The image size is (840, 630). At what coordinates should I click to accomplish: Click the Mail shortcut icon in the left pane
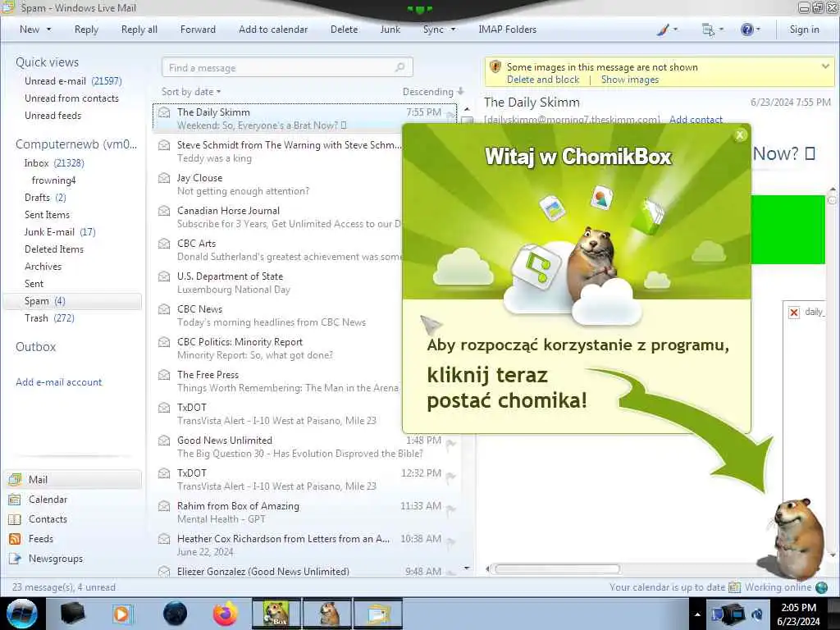pos(15,479)
